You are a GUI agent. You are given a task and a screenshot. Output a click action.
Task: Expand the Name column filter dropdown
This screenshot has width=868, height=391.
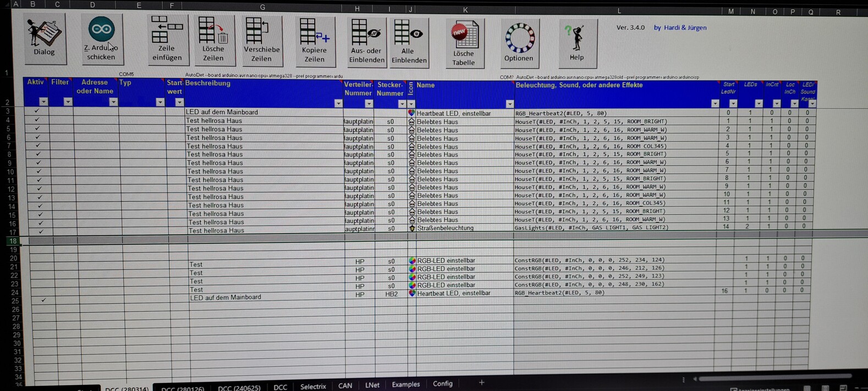click(509, 104)
